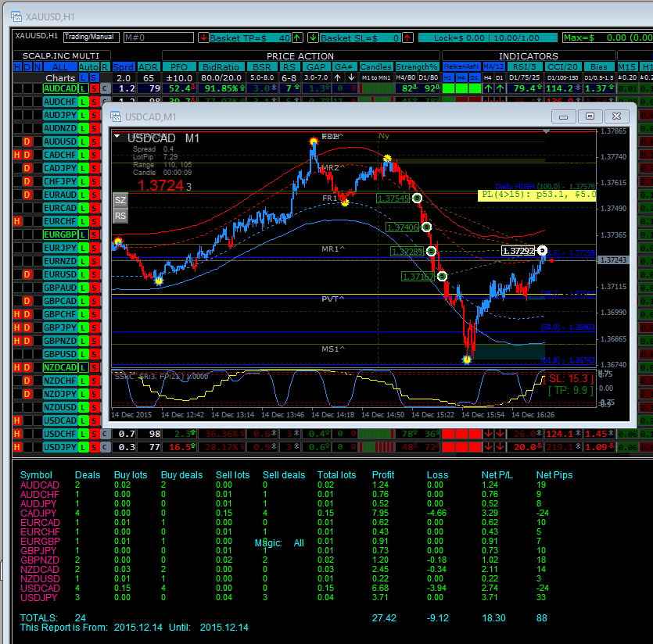The height and width of the screenshot is (644, 653).
Task: Click red S button for AUDJPY
Action: tap(95, 116)
